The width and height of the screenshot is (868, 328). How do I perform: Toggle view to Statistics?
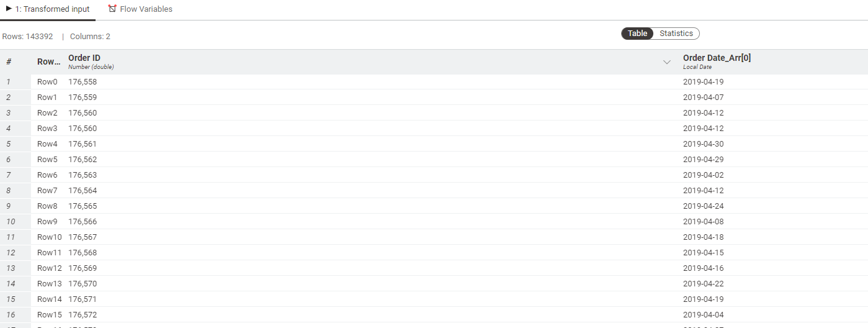676,34
